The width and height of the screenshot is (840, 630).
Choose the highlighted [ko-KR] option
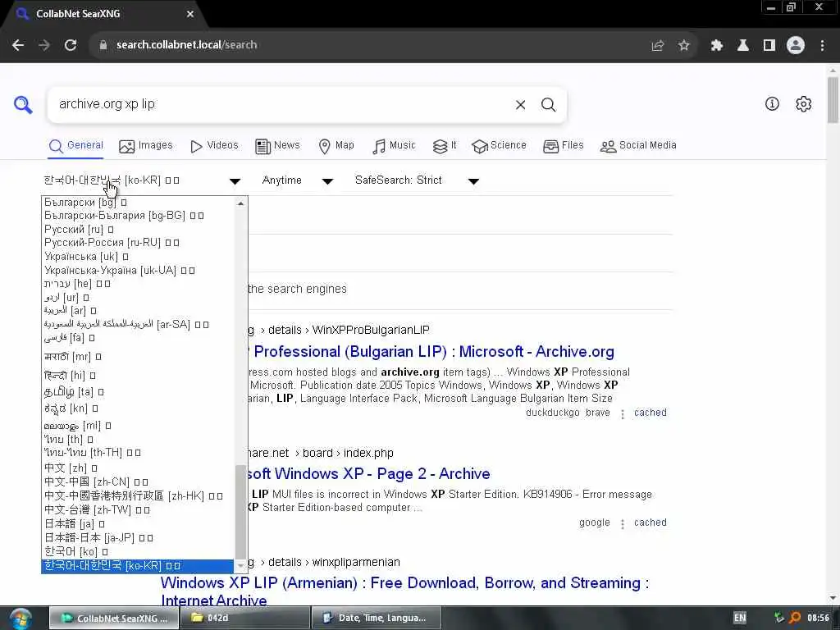click(x=138, y=566)
